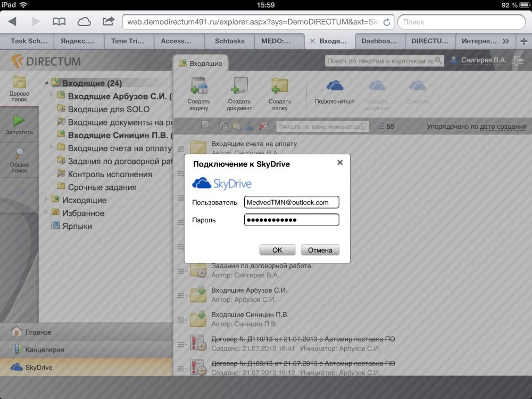The height and width of the screenshot is (399, 532).
Task: Open the Канцелярия section in bottom panel
Action: (86, 350)
